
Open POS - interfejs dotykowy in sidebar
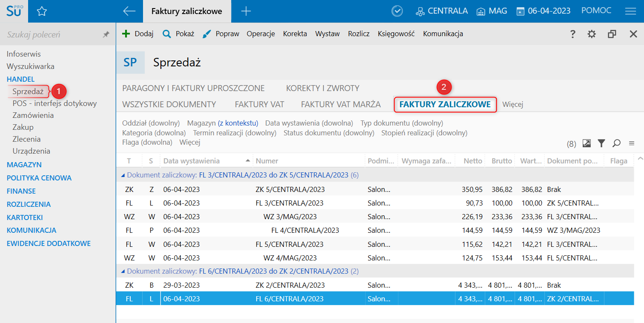(x=54, y=103)
